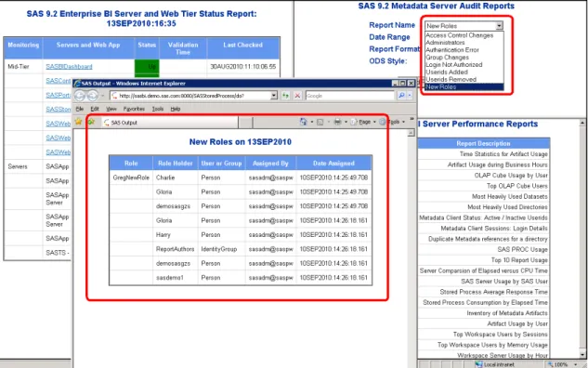Click the Top 10 Report Usage report
This screenshot has width=588, height=368.
pos(519,260)
